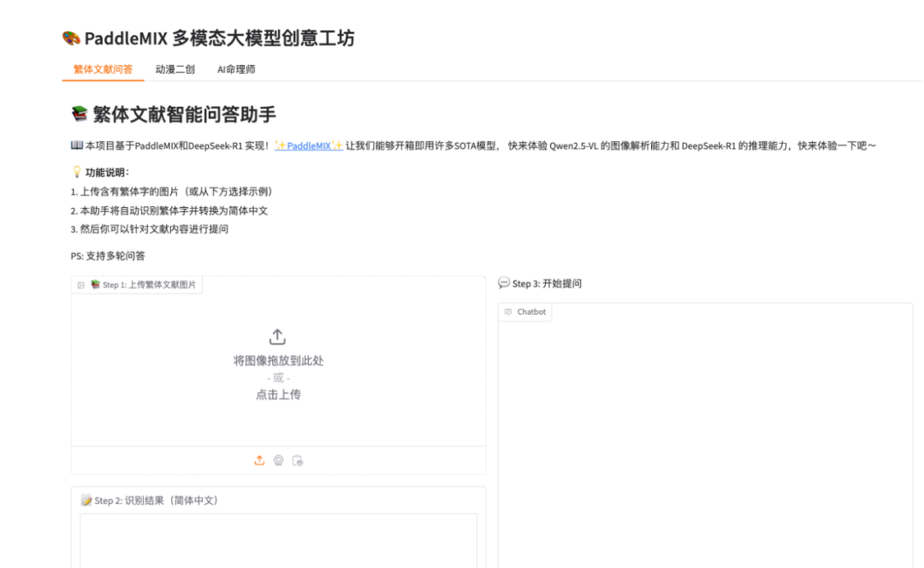Click the line 2. 本助手将自动识别繁体字
924x568 pixels.
(169, 210)
